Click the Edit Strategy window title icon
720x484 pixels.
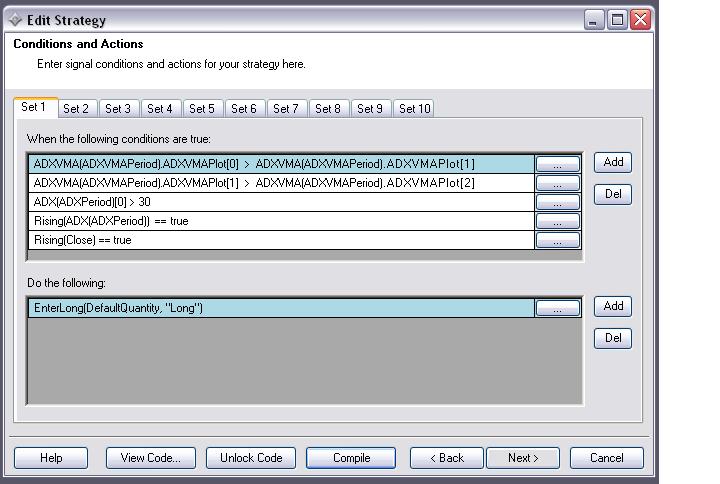click(x=15, y=20)
